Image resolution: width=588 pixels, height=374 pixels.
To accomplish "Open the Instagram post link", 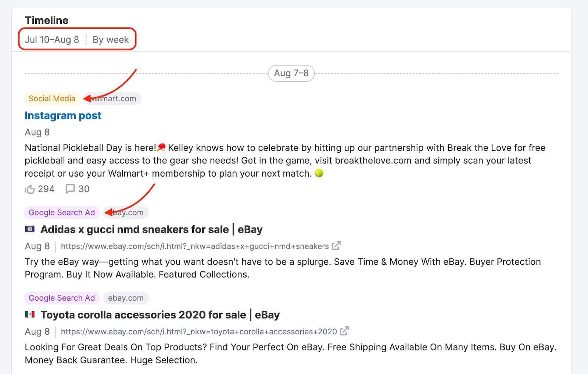I will [63, 115].
